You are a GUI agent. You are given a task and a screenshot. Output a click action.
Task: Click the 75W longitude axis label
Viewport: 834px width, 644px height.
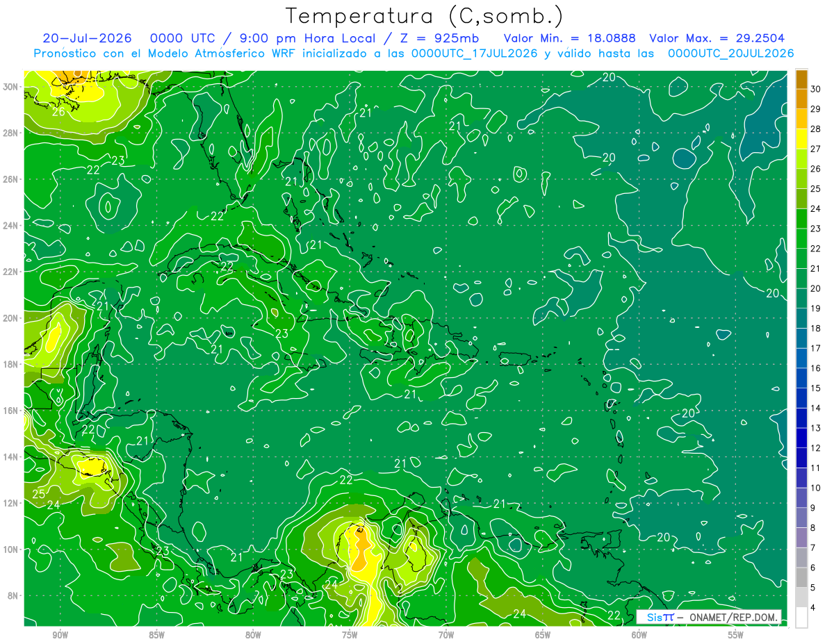click(350, 635)
